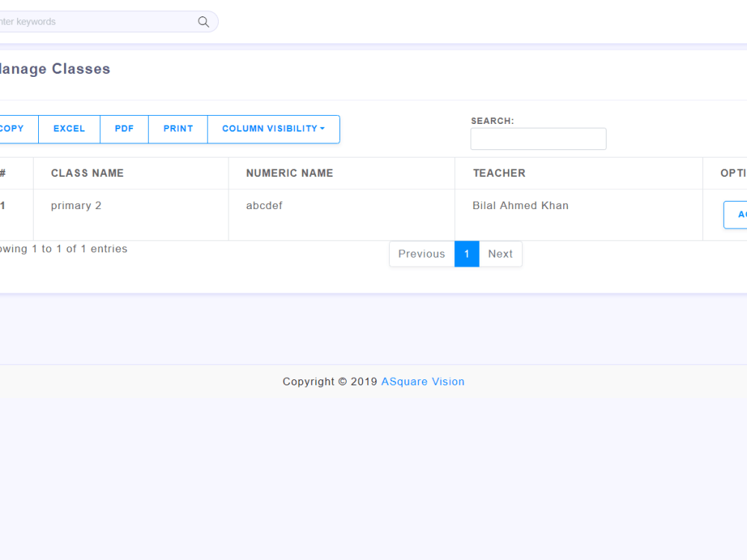
Task: Click the SEARCH input field
Action: (538, 139)
